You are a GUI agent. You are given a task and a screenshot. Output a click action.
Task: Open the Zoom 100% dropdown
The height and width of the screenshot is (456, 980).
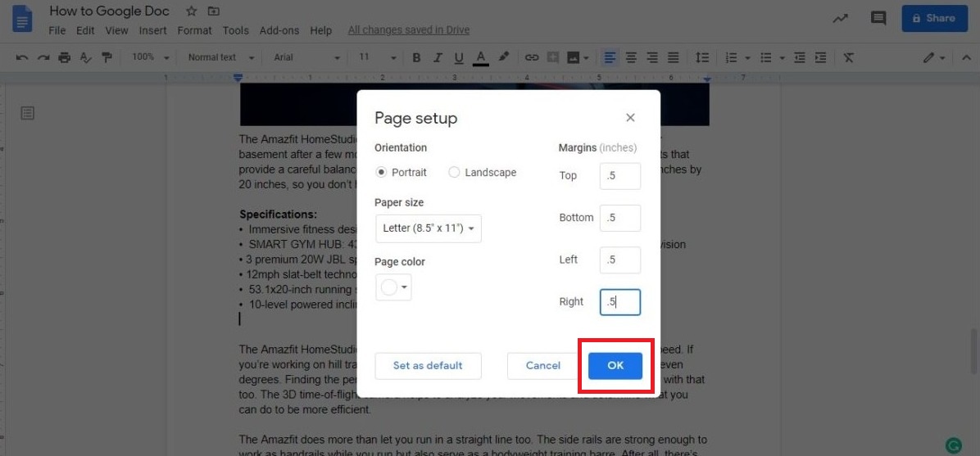click(x=151, y=57)
